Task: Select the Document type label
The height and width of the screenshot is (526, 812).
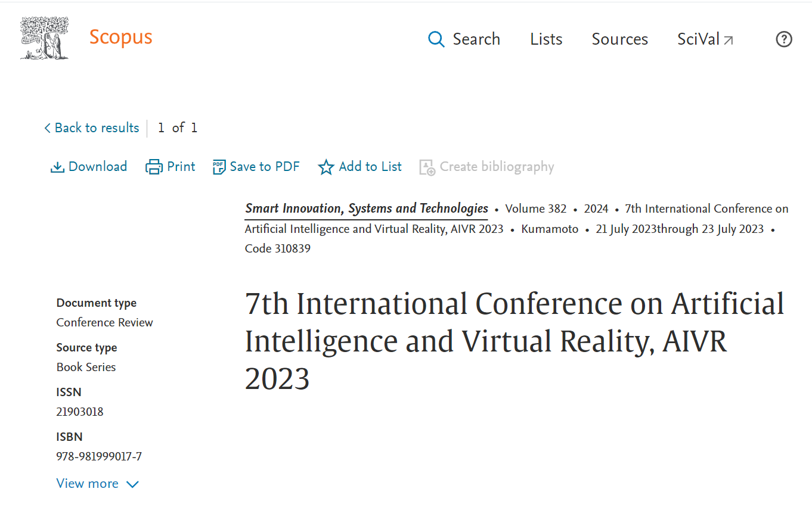Action: (x=96, y=303)
